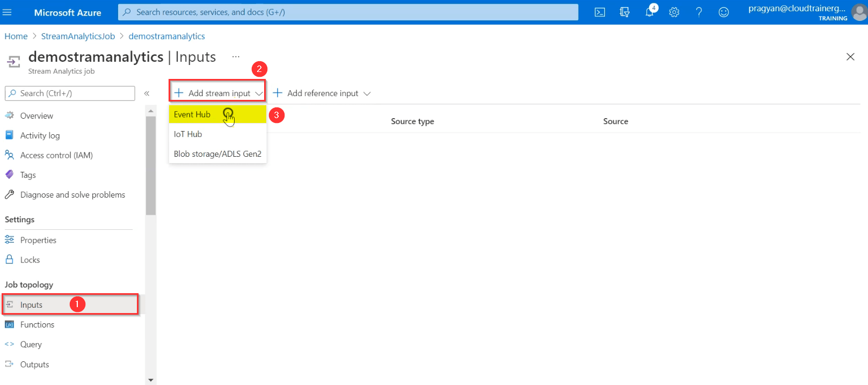This screenshot has width=868, height=385.
Task: Open the notifications bell
Action: [650, 12]
